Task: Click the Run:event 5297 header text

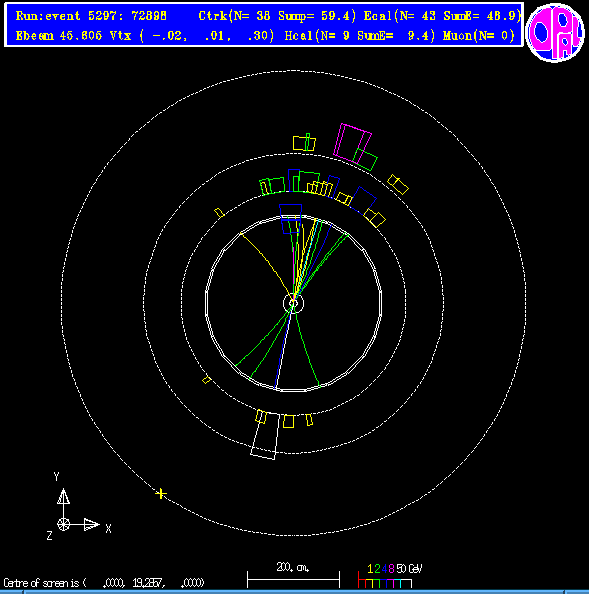Action: [91, 16]
